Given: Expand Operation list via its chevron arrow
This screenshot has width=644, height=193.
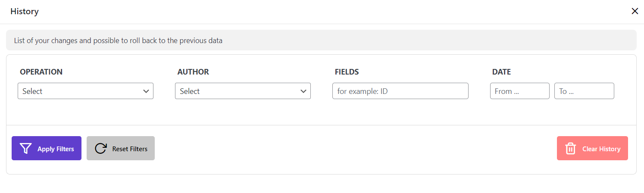Looking at the screenshot, I should pos(146,91).
